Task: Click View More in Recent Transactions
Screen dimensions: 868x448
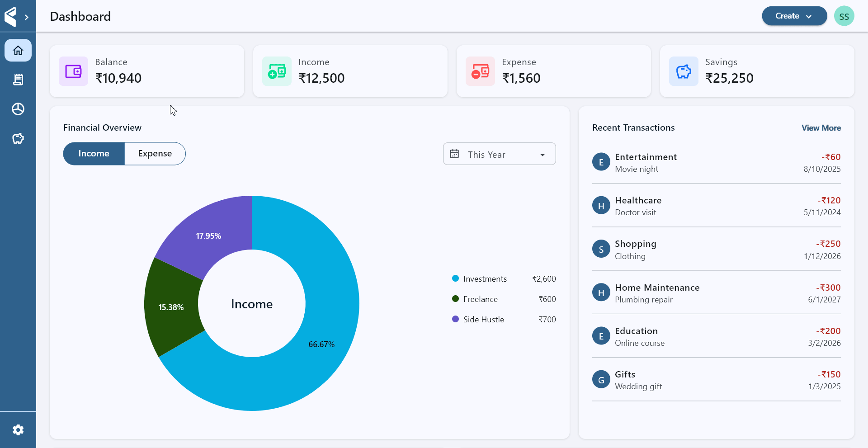Action: (821, 128)
